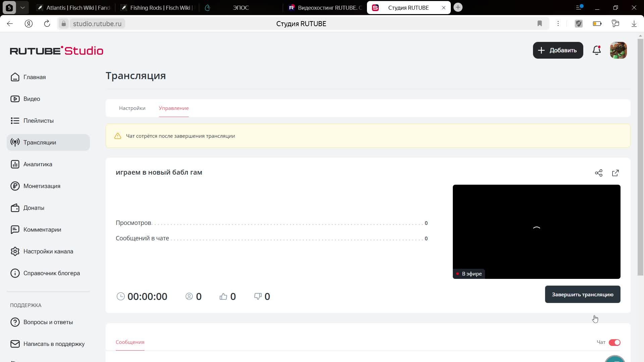Open browser three-dot page menu
The image size is (644, 362).
point(558,23)
